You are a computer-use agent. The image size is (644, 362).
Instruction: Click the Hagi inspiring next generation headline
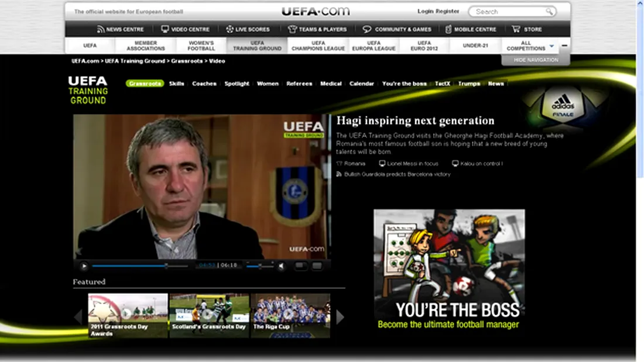(x=415, y=120)
